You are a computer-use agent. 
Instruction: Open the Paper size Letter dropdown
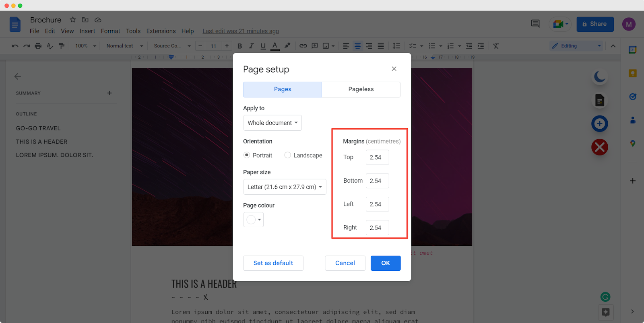[x=285, y=187]
